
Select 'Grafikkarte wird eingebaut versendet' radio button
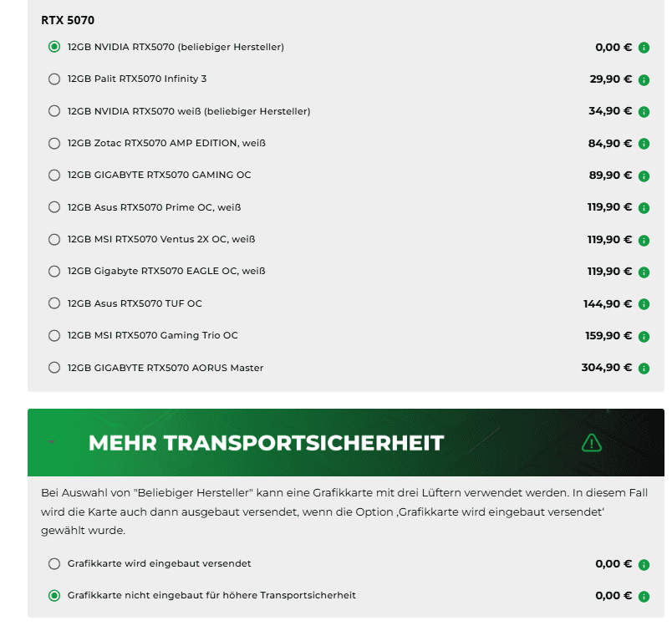coord(54,564)
